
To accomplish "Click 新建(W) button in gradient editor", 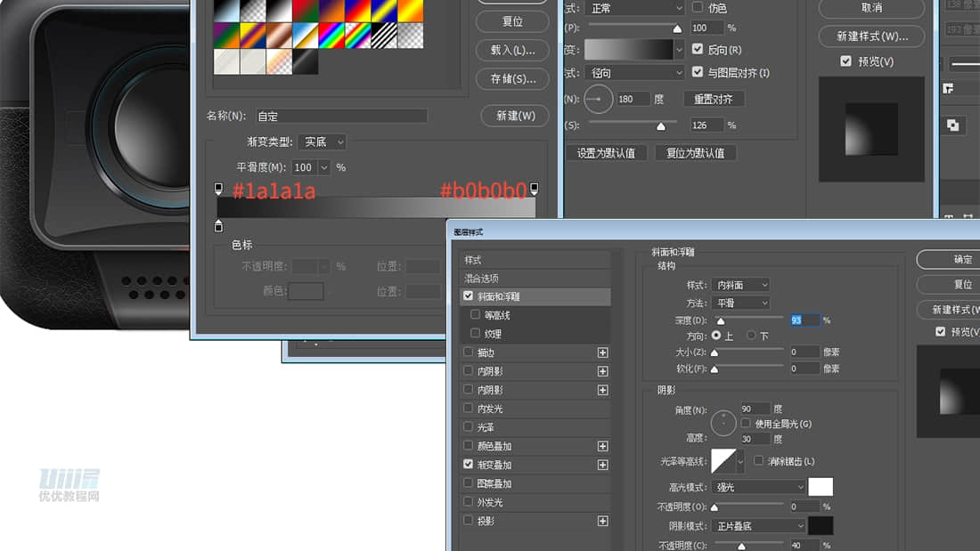I will point(515,116).
